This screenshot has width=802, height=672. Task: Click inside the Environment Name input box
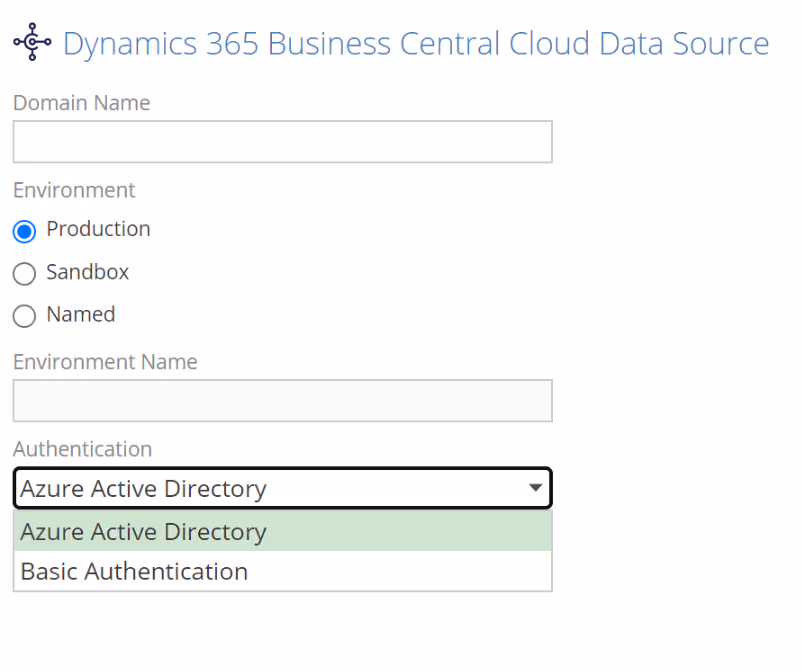pyautogui.click(x=282, y=401)
